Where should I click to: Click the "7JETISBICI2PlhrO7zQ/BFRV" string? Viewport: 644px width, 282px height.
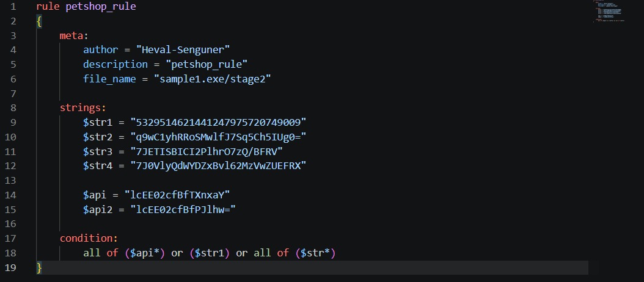[207, 151]
